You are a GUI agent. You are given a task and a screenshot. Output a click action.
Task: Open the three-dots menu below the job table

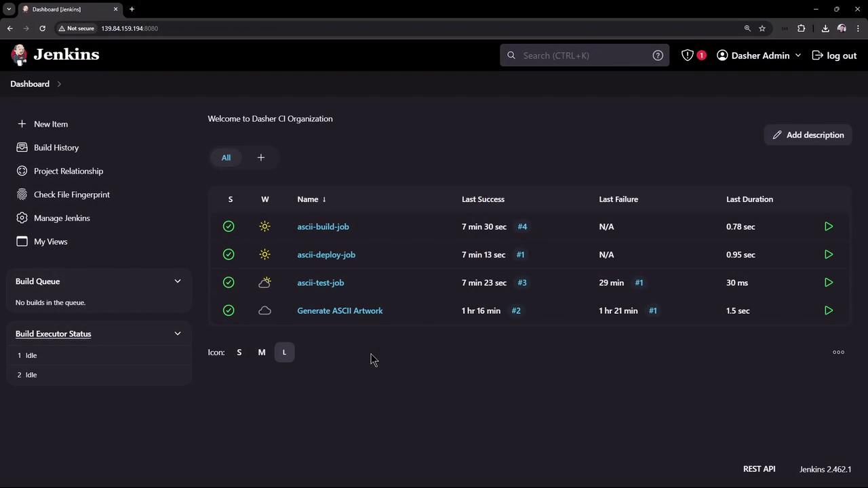838,352
